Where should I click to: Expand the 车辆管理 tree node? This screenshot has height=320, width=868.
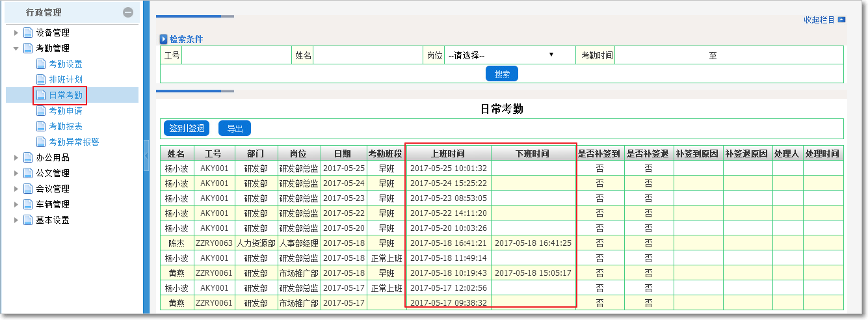pos(16,204)
